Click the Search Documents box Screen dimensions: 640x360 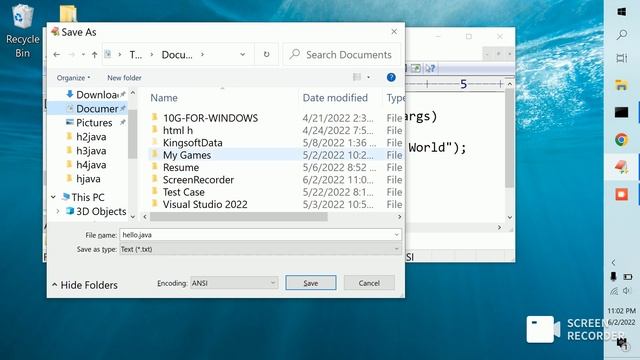point(342,55)
